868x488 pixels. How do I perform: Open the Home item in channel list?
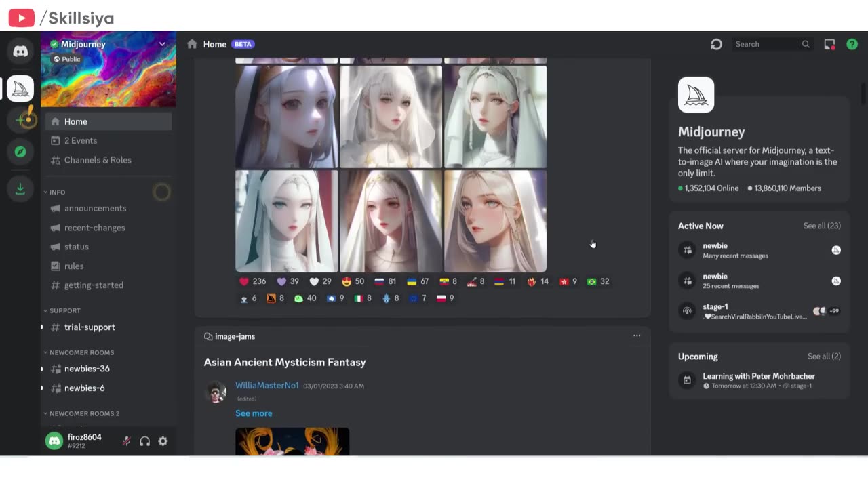click(x=108, y=121)
